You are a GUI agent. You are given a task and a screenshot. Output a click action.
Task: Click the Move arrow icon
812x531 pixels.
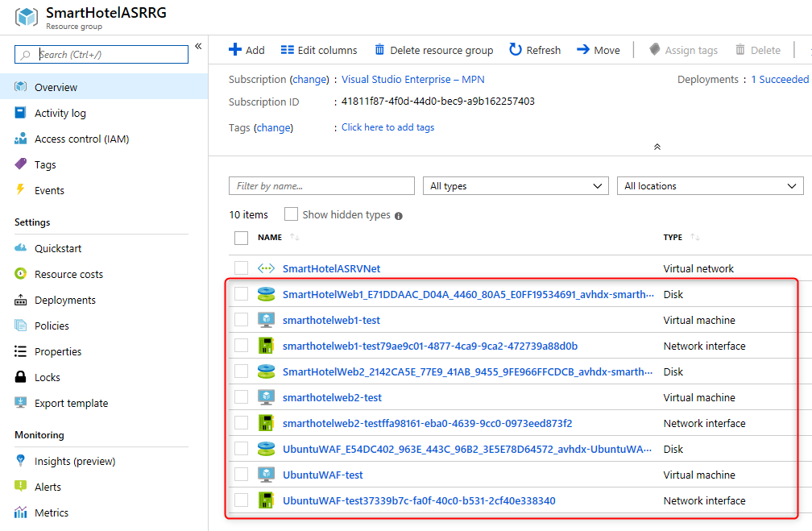(583, 49)
